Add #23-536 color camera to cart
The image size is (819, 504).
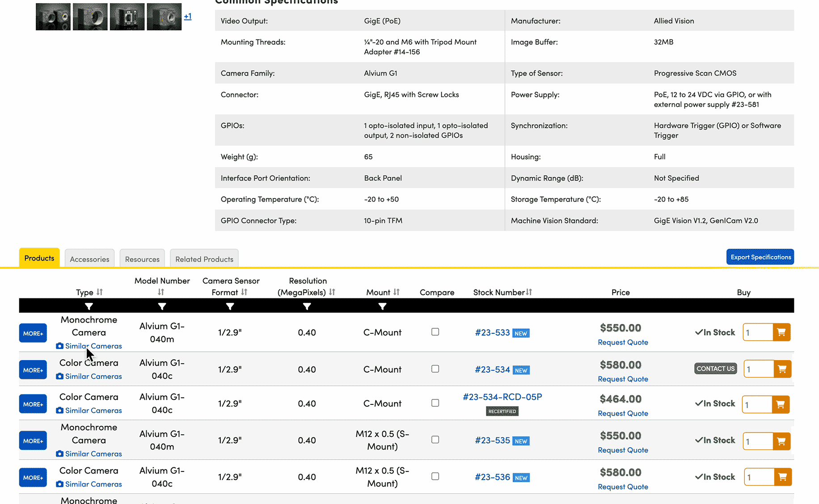(782, 477)
